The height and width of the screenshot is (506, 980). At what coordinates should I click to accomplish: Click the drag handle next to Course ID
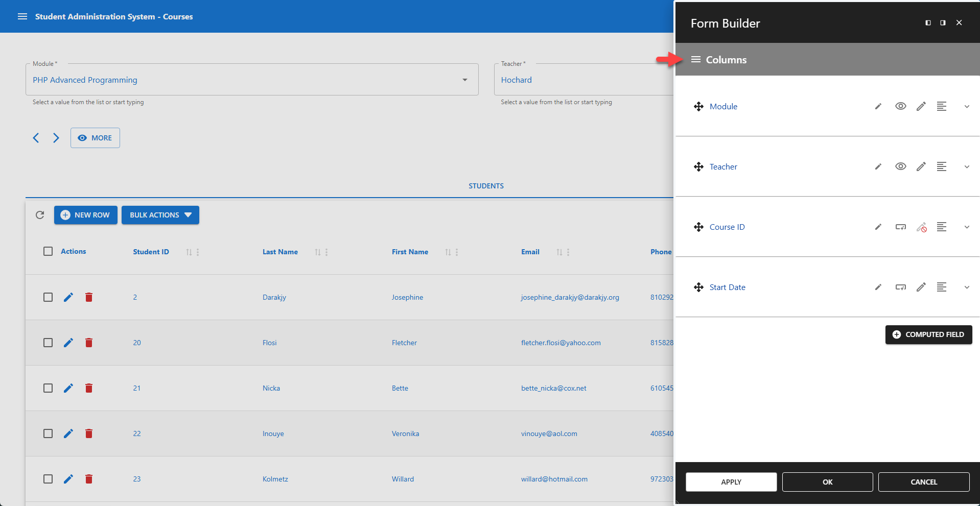click(698, 227)
